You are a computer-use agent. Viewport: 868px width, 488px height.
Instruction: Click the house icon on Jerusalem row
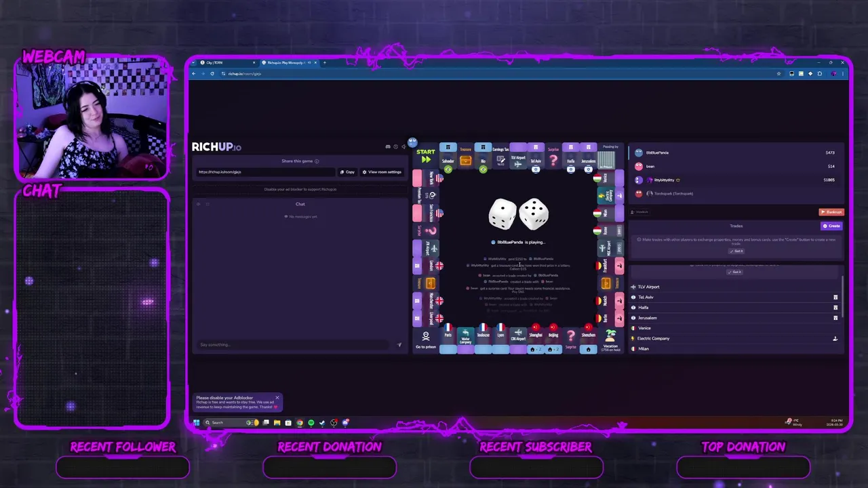coord(835,318)
